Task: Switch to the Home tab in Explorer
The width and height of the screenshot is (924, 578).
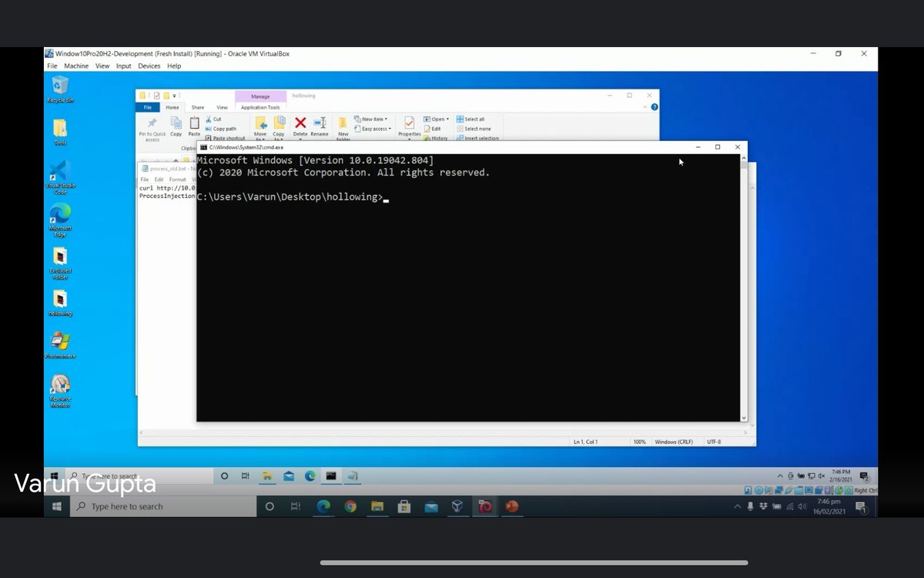Action: coord(172,107)
